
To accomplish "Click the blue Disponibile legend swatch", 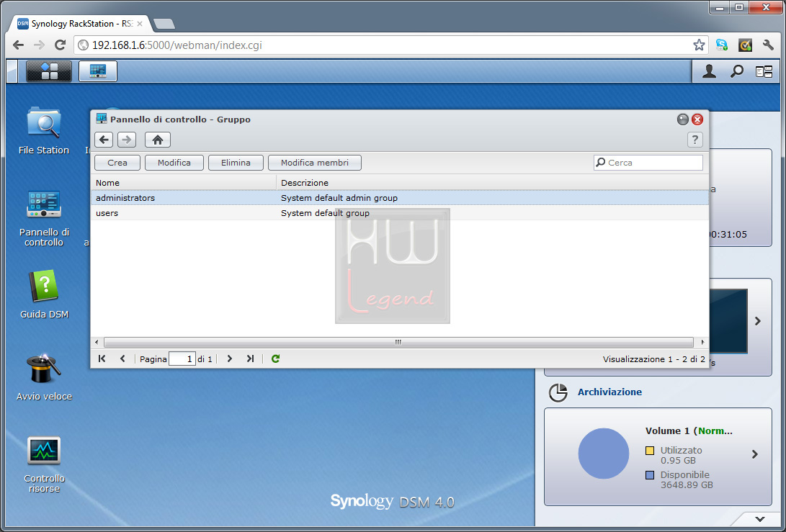I will point(650,475).
